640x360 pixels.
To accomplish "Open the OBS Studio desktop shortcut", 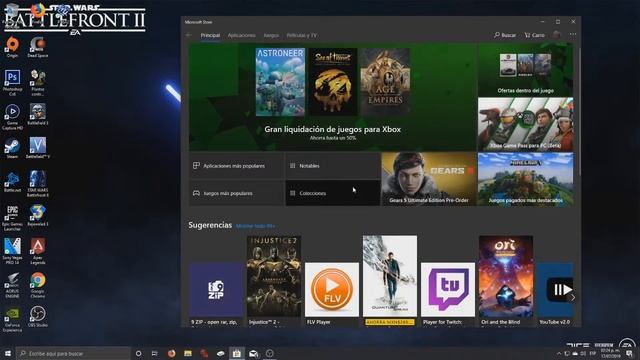I will click(x=38, y=317).
